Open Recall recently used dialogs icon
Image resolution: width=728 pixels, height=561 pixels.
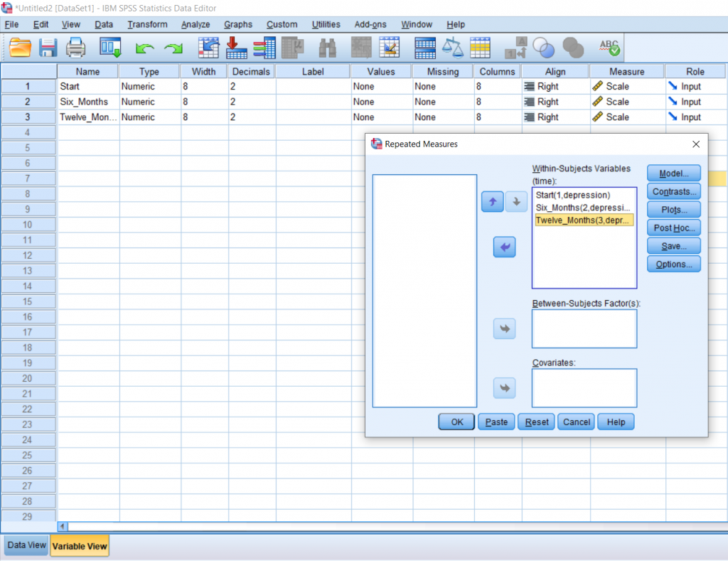108,47
